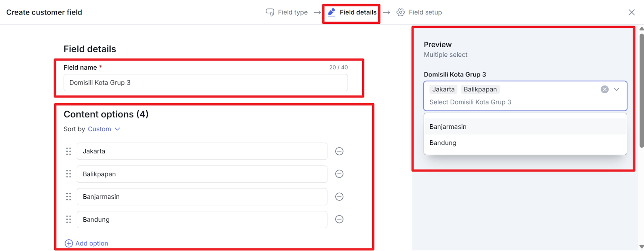Delete Banjarmasin option using minus icon
This screenshot has height=251, width=644.
tap(339, 197)
